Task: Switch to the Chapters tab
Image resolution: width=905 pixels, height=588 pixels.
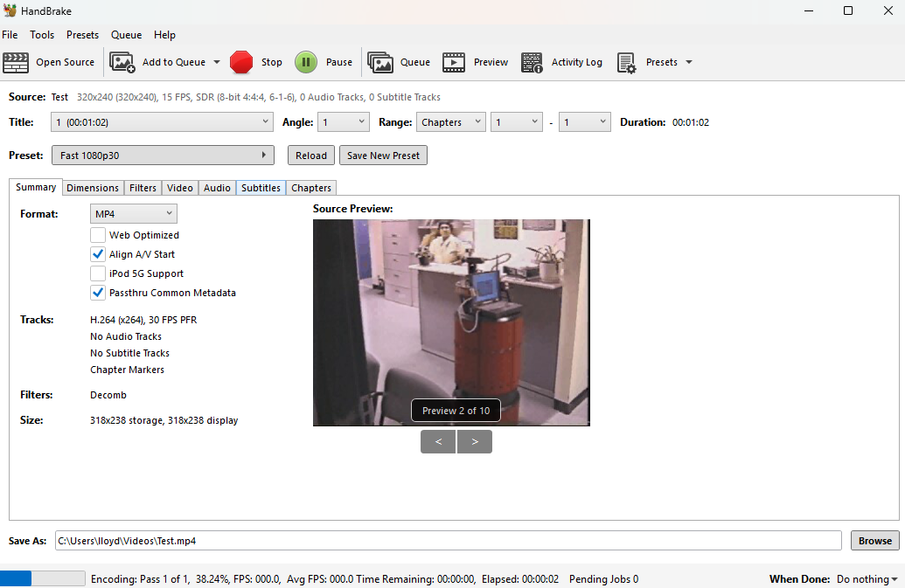Action: click(311, 188)
